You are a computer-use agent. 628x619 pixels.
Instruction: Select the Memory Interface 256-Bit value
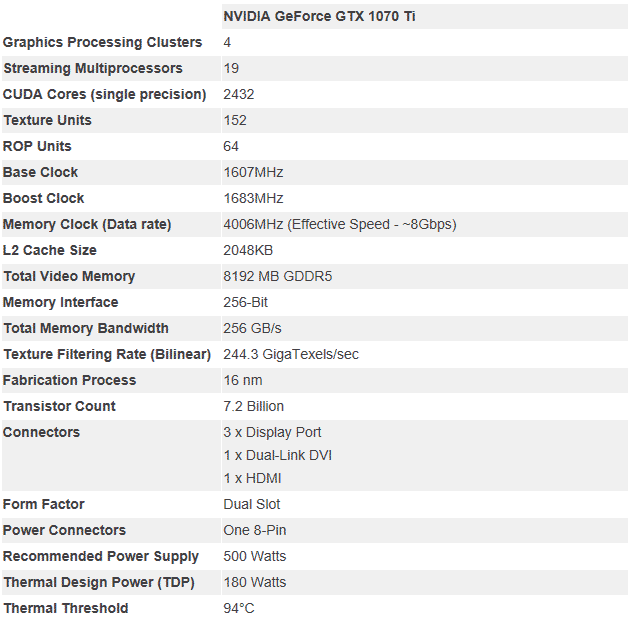245,303
